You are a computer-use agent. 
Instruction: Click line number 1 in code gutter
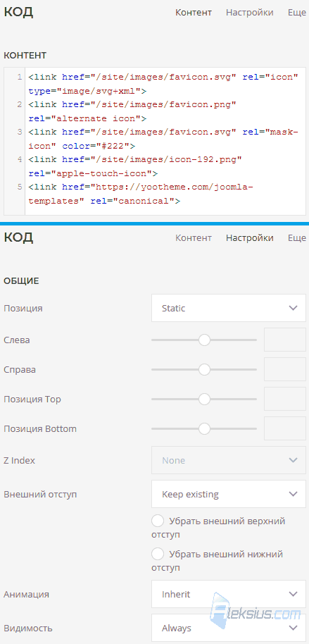tap(19, 78)
